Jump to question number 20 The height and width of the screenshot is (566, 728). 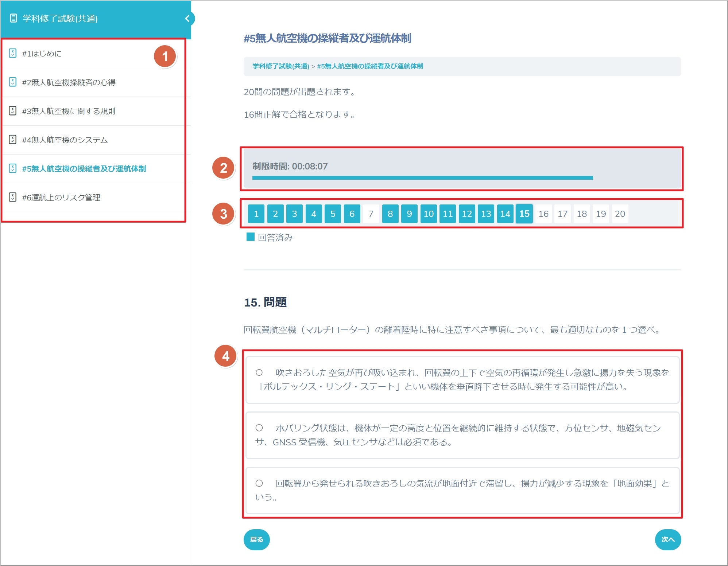tap(620, 214)
